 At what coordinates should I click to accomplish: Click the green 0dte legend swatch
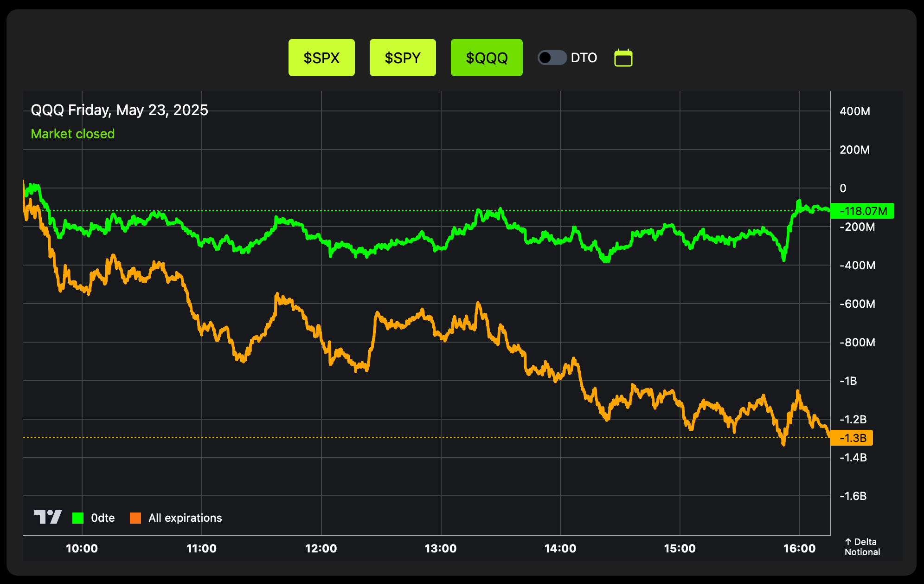(x=78, y=518)
